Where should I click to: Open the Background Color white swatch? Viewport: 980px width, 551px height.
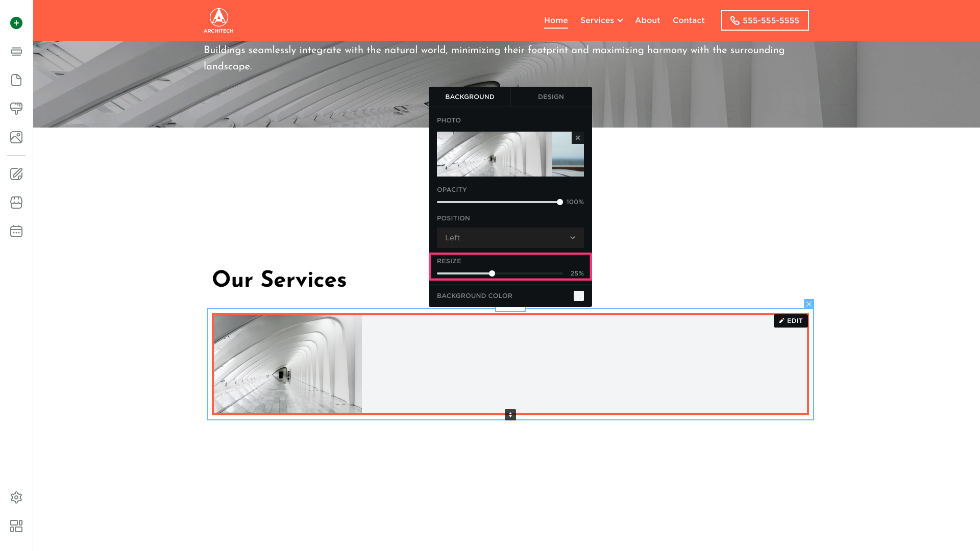pos(578,296)
